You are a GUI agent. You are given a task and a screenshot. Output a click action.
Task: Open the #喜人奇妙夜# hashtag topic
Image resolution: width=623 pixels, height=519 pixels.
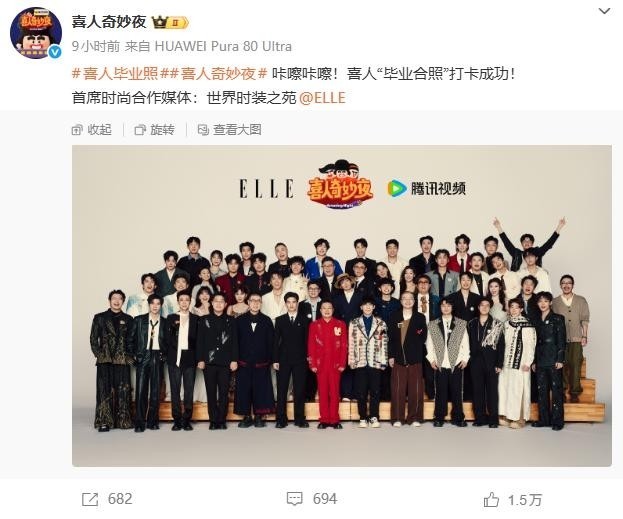pyautogui.click(x=214, y=74)
